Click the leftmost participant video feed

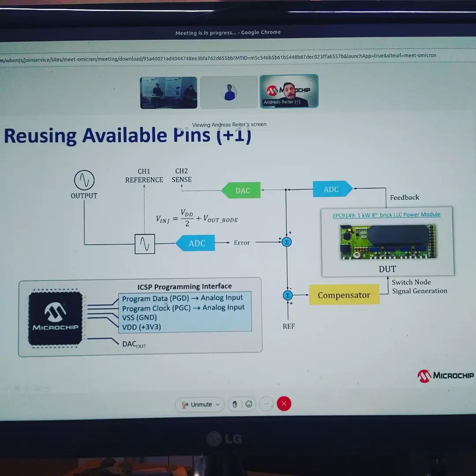pos(168,92)
